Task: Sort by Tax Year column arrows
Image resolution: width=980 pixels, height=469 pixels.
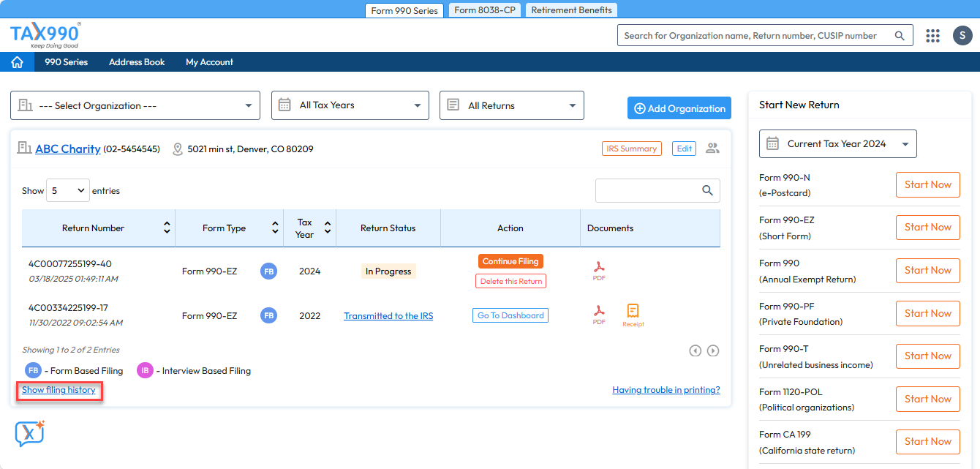Action: [x=328, y=228]
